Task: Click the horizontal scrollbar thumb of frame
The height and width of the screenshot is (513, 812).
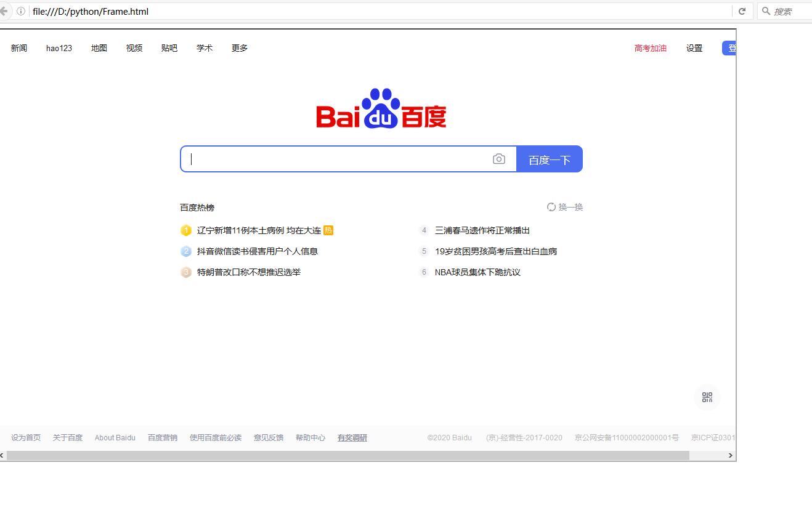Action: pyautogui.click(x=348, y=456)
